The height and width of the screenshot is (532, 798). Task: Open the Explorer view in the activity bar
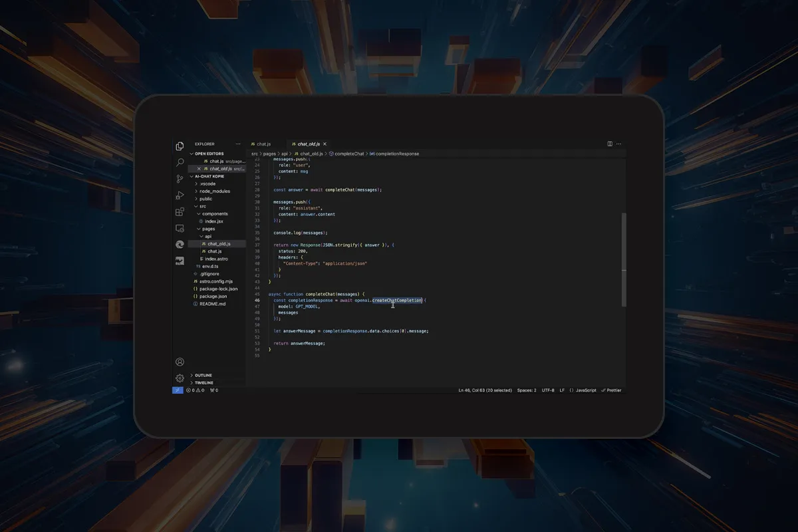180,146
